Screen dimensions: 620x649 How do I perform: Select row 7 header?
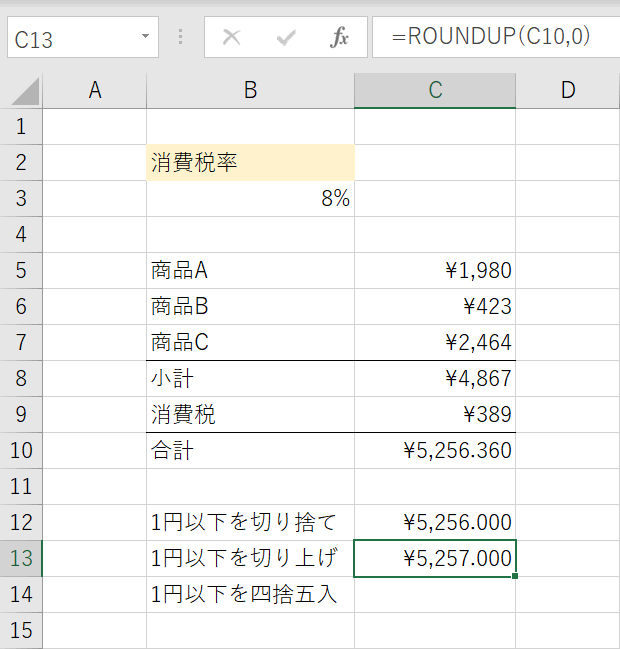coord(21,343)
